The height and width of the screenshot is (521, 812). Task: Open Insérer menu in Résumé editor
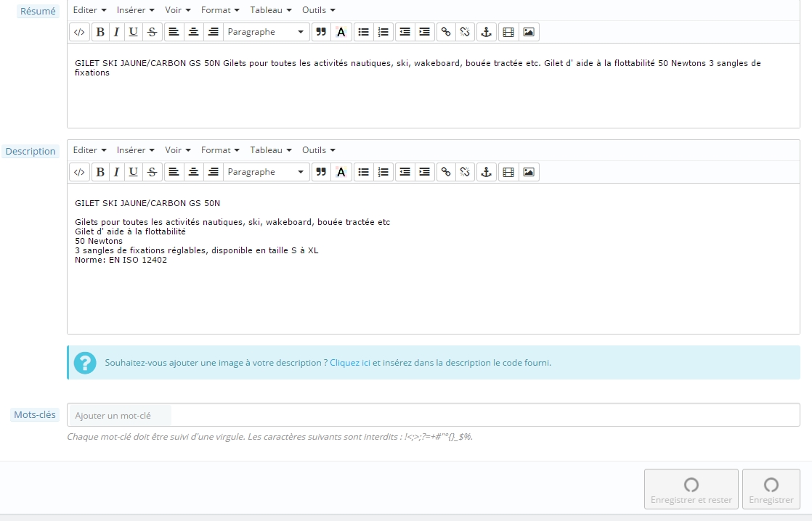pyautogui.click(x=135, y=10)
